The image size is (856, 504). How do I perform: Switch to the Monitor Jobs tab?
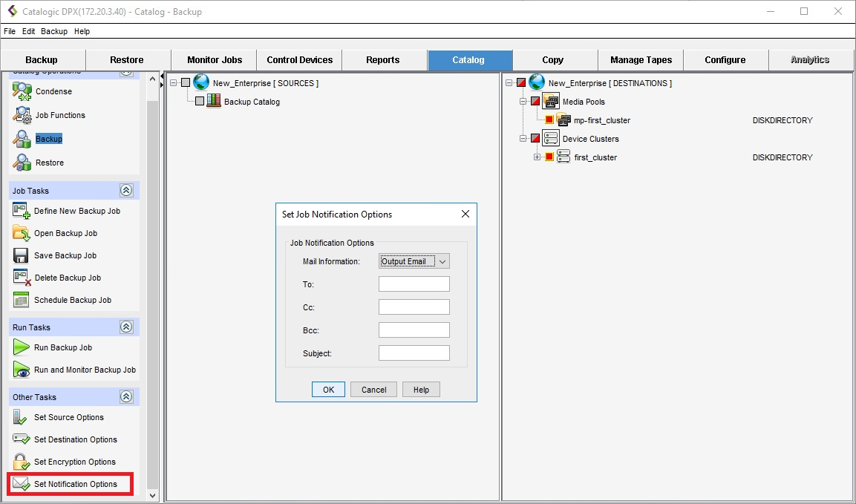pyautogui.click(x=214, y=60)
